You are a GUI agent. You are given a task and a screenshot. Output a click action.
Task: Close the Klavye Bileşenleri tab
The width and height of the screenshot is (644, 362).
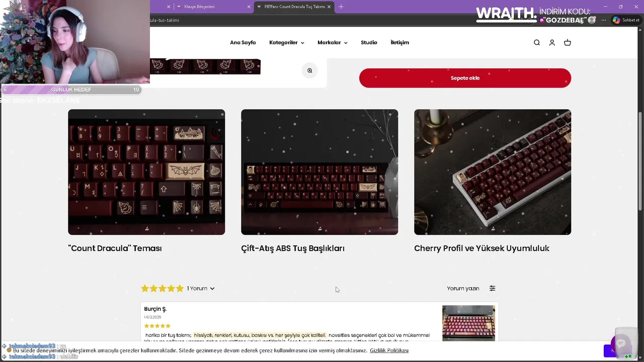249,7
